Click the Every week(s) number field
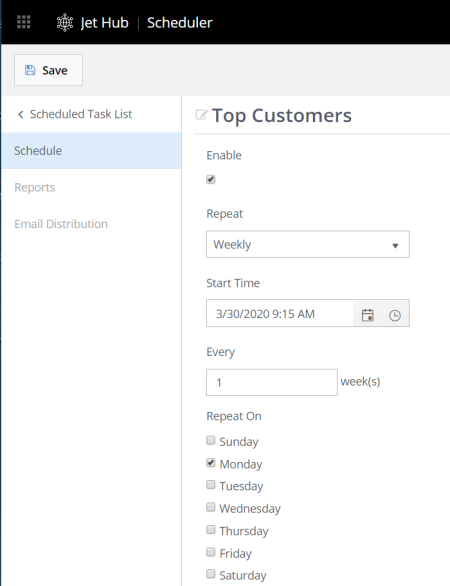Viewport: 450px width, 586px height. coord(272,382)
